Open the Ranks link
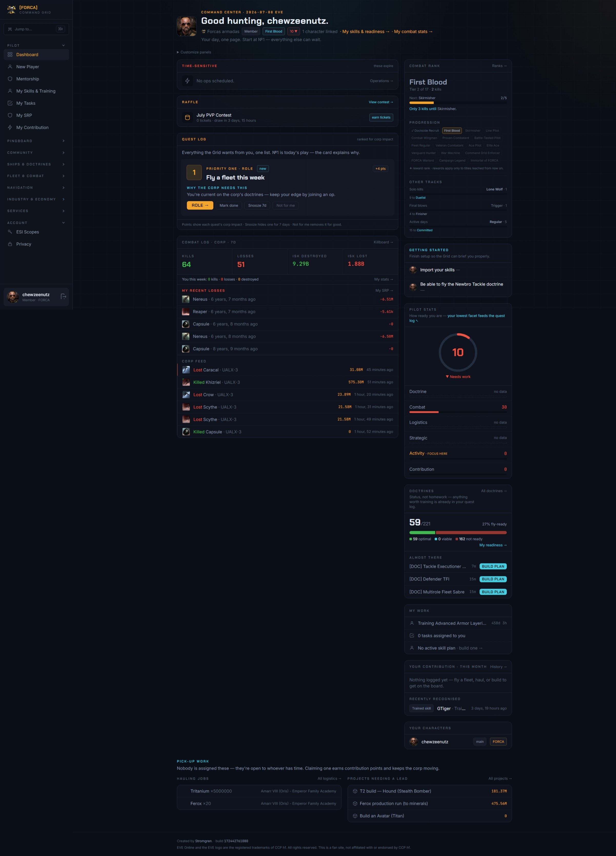Image resolution: width=616 pixels, height=856 pixels. click(x=499, y=66)
